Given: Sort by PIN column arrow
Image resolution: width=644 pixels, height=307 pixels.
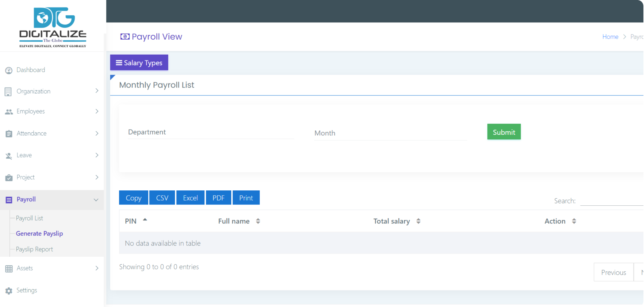Looking at the screenshot, I should pyautogui.click(x=145, y=220).
